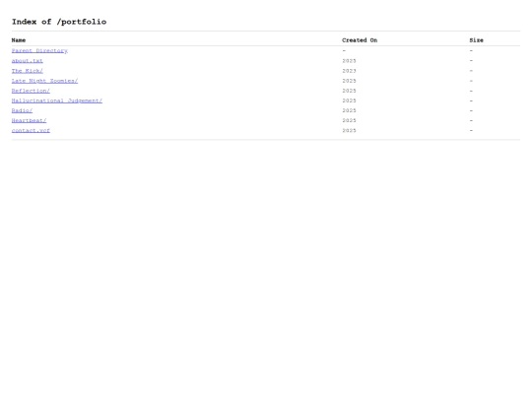Click the Created On column header
Screen dimensions: 532x399
(360, 40)
